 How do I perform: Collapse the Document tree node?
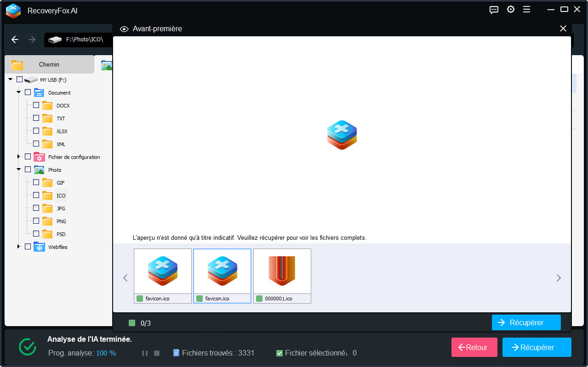19,92
